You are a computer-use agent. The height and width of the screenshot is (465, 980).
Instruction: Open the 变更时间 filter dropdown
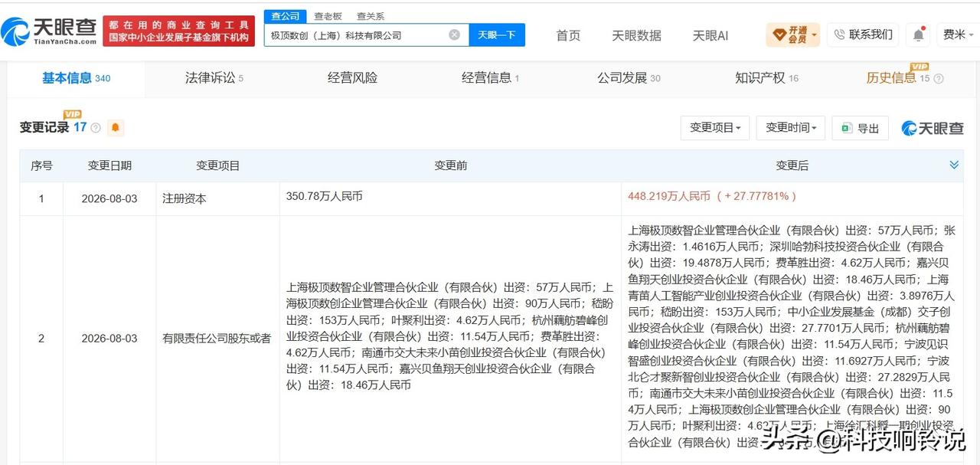tap(790, 128)
